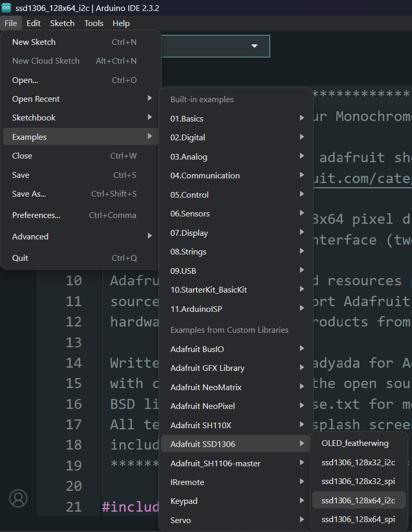
Task: Select Adafruit SSD1306 library entry
Action: (x=236, y=444)
